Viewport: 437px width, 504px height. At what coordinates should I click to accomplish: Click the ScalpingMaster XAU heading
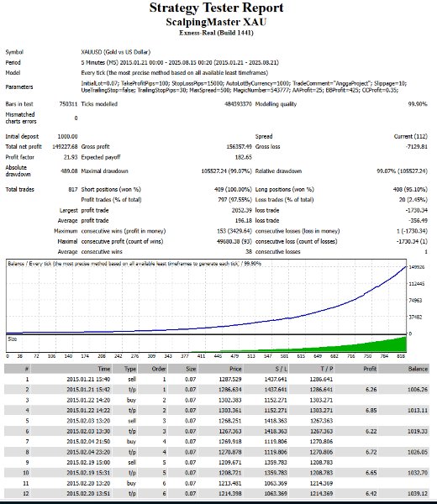pyautogui.click(x=216, y=22)
